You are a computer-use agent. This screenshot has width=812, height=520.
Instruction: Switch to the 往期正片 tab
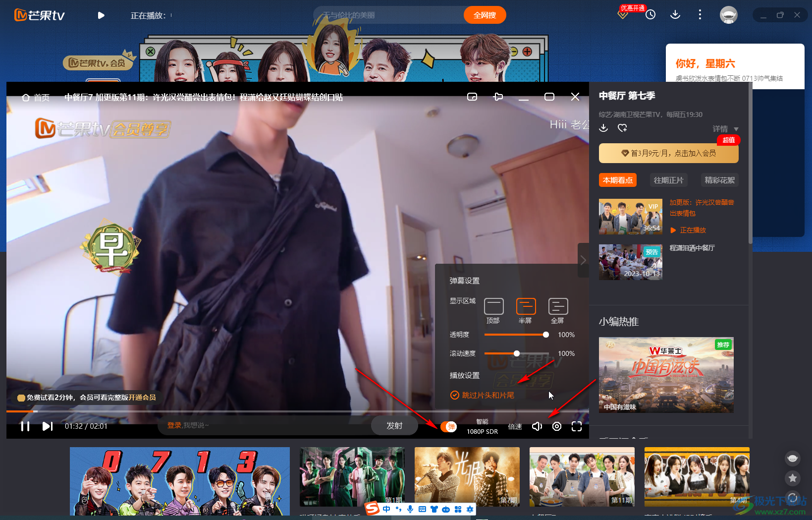pyautogui.click(x=668, y=180)
